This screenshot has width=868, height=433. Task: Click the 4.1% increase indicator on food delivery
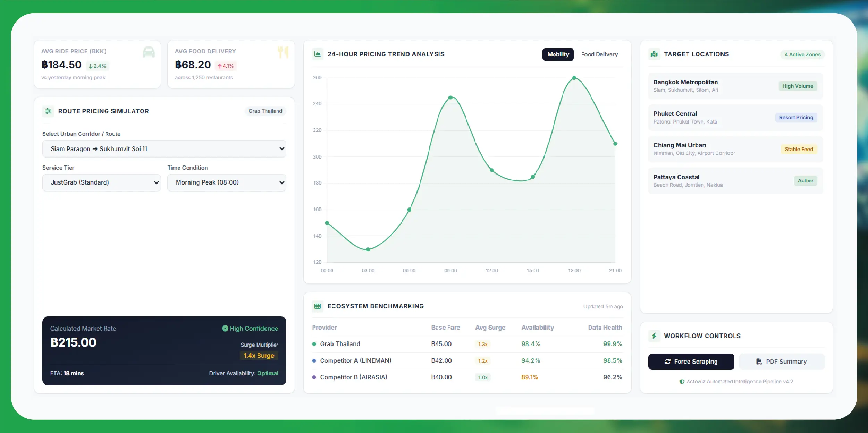click(x=226, y=66)
